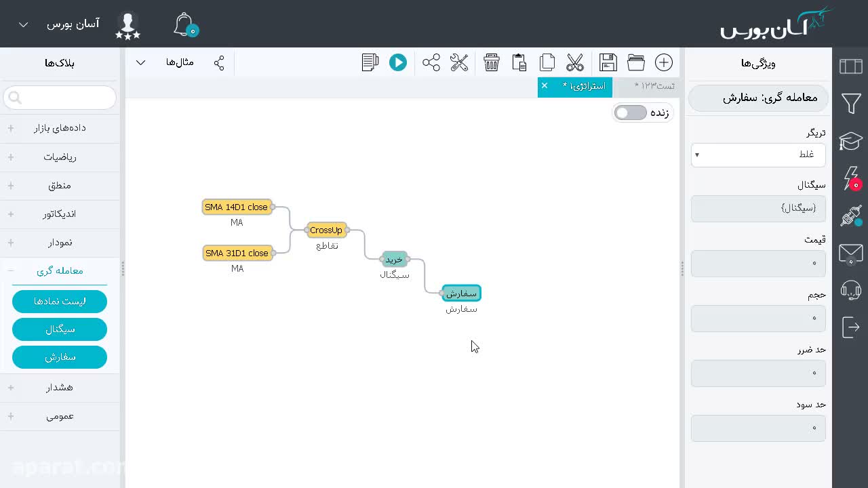Image resolution: width=868 pixels, height=488 pixels.
Task: Open market watch panel icon in sidebar
Action: click(850, 66)
